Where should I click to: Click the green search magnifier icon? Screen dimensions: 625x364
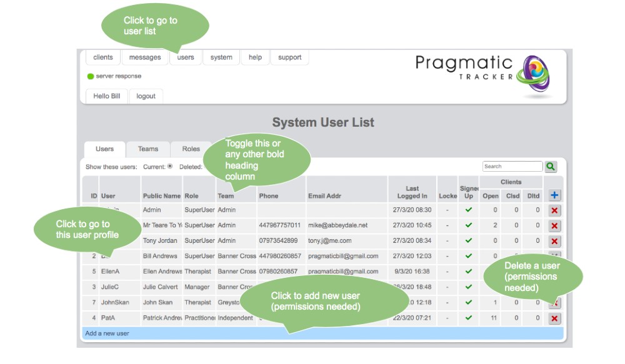coord(551,167)
